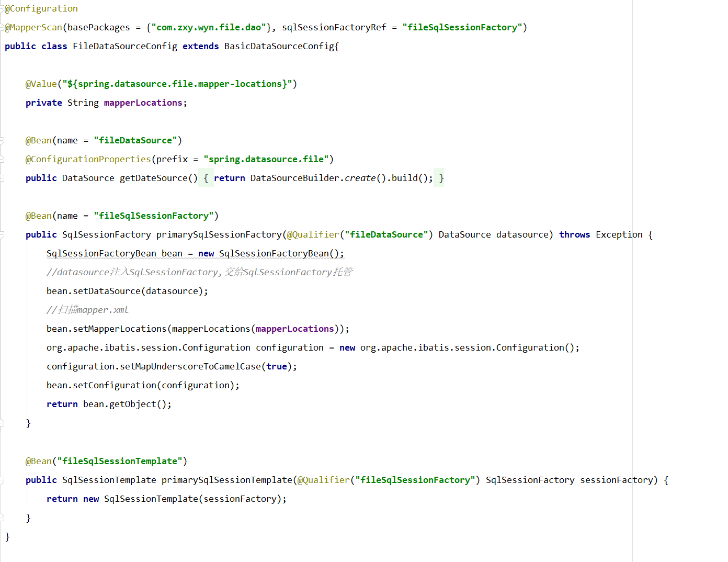Image resolution: width=728 pixels, height=562 pixels.
Task: Click the sessionFactory parameter name
Action: tap(617, 480)
